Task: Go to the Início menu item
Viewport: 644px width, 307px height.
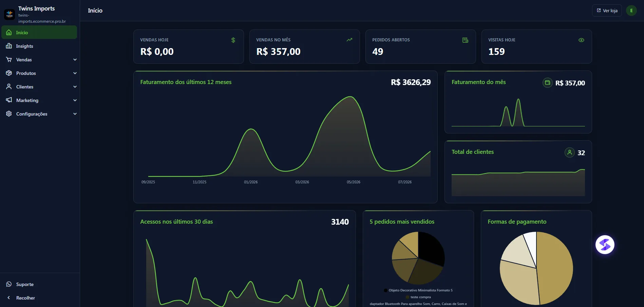Action: pyautogui.click(x=39, y=33)
